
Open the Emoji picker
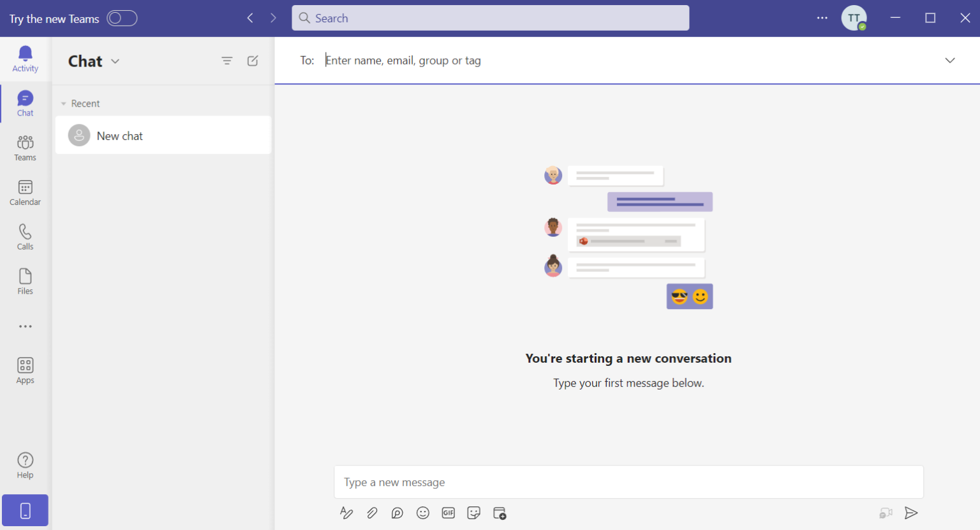click(423, 513)
